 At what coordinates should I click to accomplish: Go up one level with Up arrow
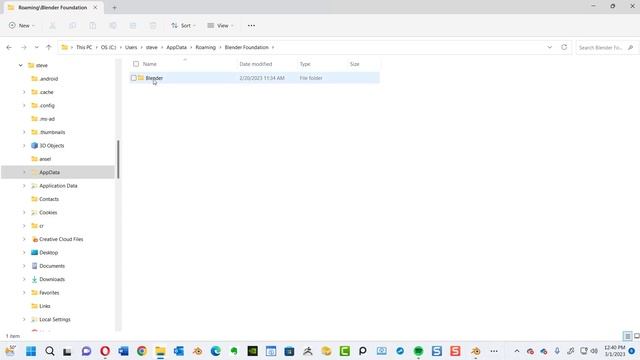pos(49,47)
